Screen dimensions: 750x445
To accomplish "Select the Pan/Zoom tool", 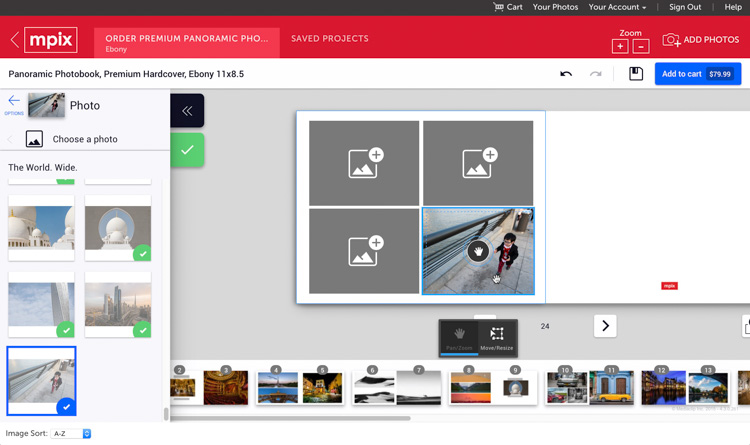I will click(459, 338).
